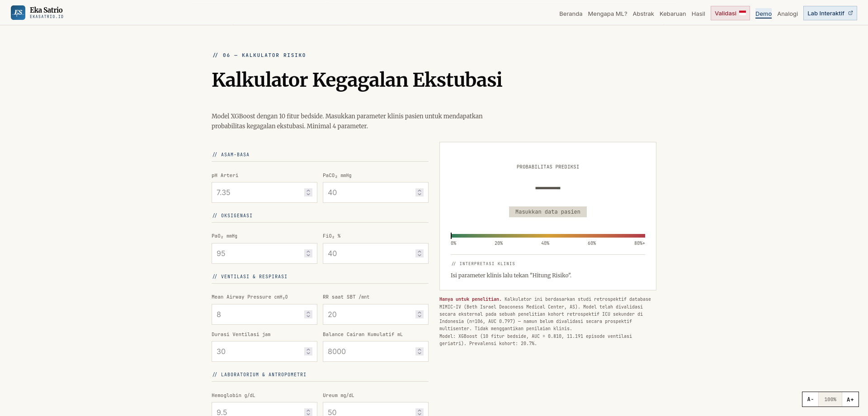Screen dimensions: 868x416
Task: Open the Kebaruan nav item
Action: (673, 14)
